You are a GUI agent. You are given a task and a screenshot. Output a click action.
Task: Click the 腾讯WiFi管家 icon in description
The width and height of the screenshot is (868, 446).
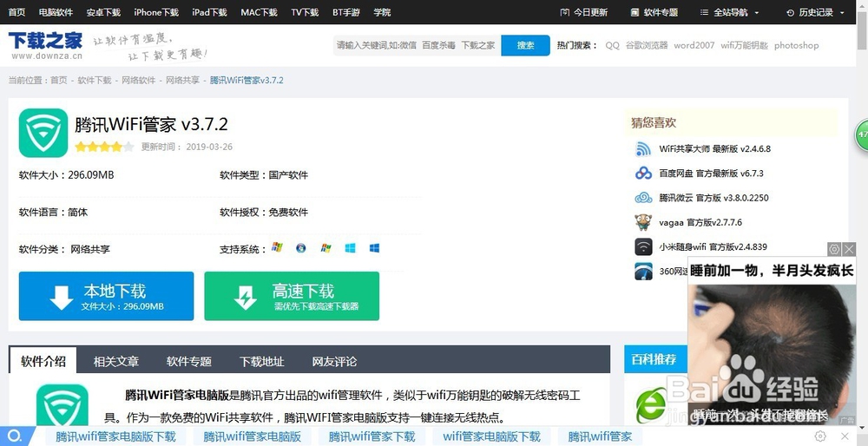pyautogui.click(x=62, y=407)
